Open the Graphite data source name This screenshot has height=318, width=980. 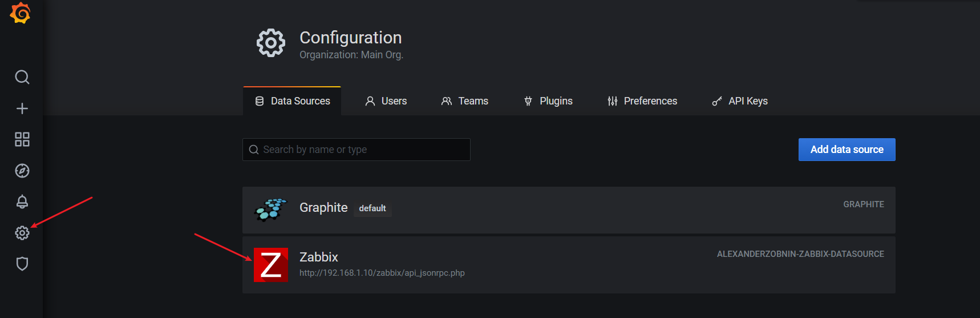[323, 208]
